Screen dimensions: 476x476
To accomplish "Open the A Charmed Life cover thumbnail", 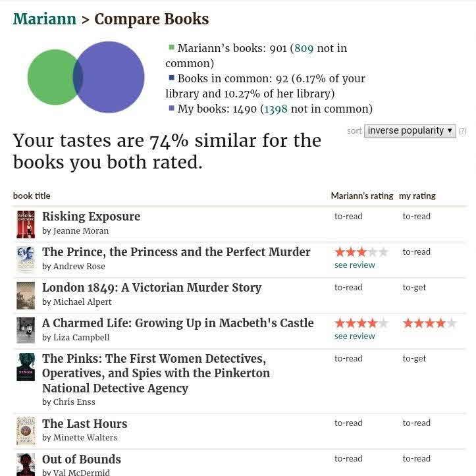I will [x=26, y=331].
